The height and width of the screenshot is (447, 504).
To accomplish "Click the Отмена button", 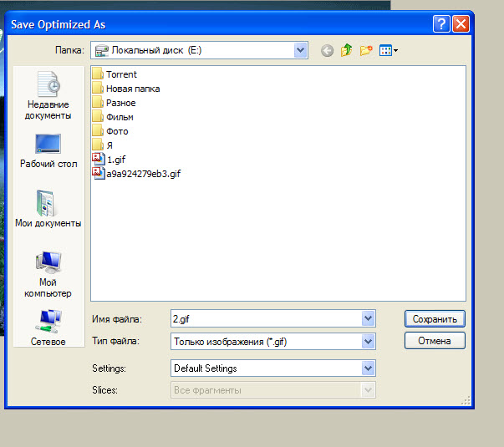I will point(435,341).
